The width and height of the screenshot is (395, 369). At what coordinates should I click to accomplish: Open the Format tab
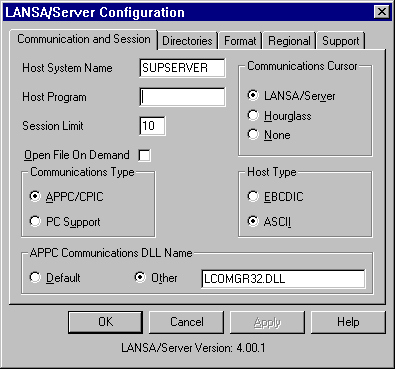point(240,41)
